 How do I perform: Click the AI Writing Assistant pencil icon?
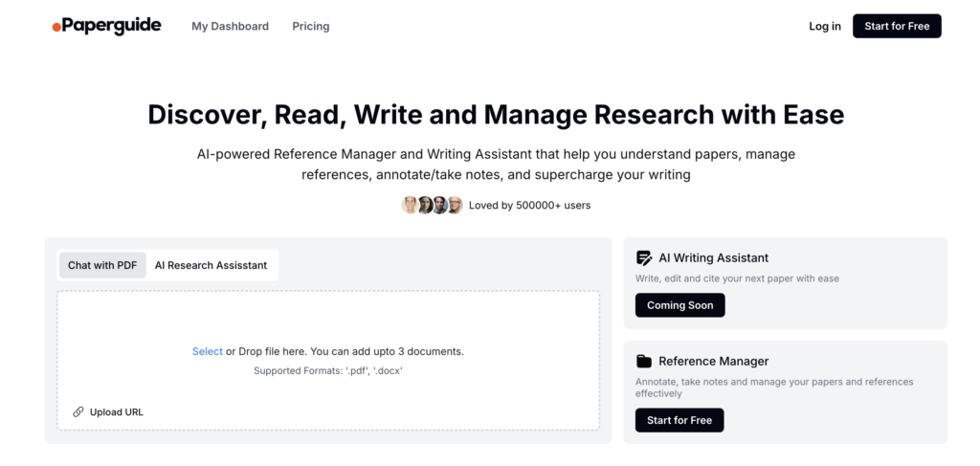click(x=644, y=258)
